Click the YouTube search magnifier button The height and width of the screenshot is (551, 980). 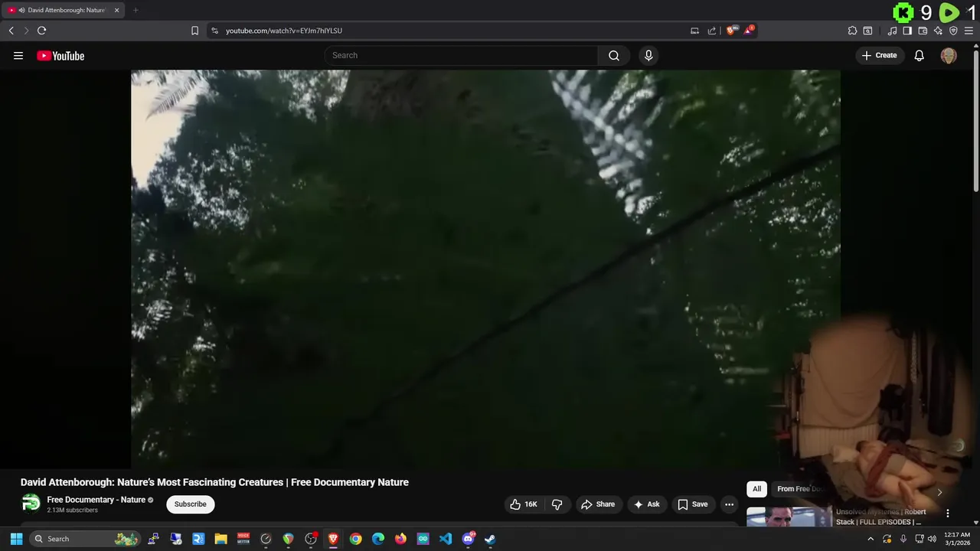click(614, 55)
